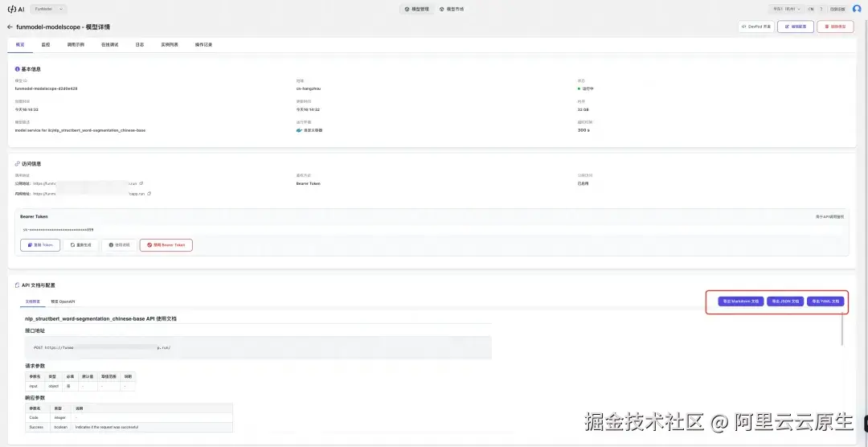Click the masked sk- token value
The width and height of the screenshot is (868, 447).
58,229
